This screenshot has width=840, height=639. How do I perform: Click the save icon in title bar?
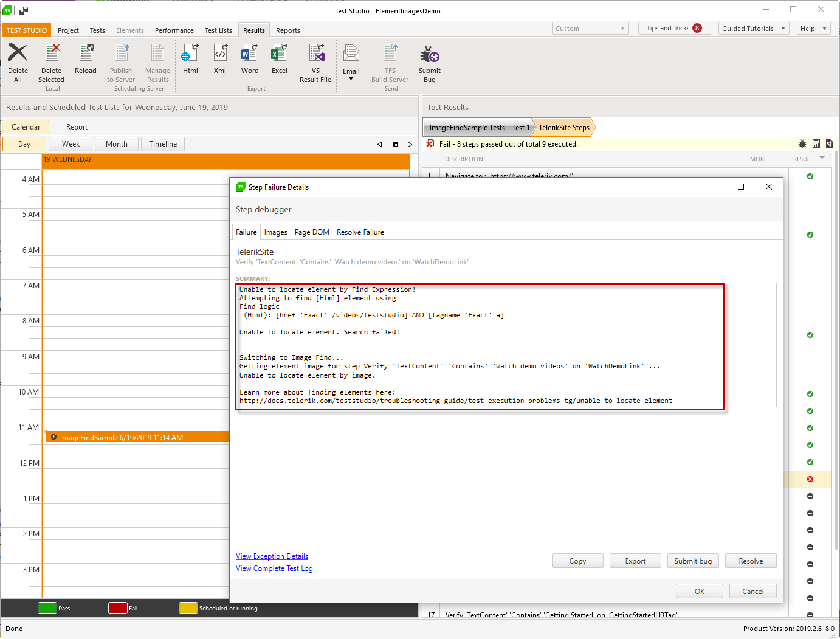24,10
